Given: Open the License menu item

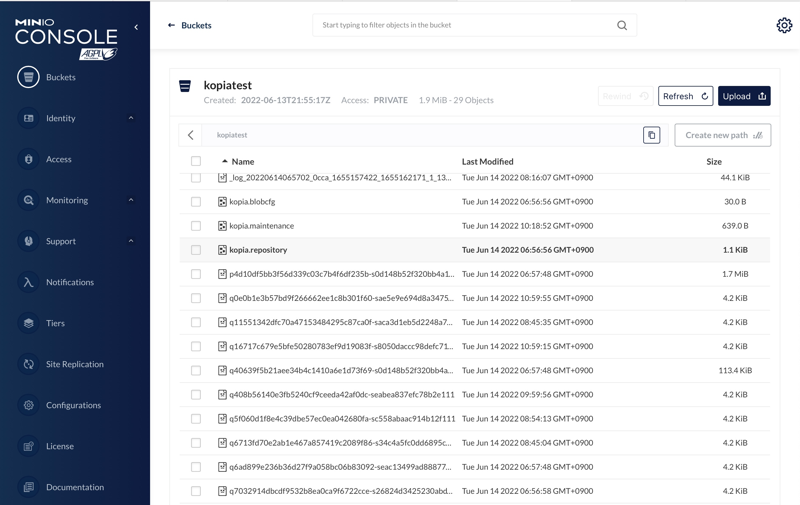Looking at the screenshot, I should click(x=60, y=446).
